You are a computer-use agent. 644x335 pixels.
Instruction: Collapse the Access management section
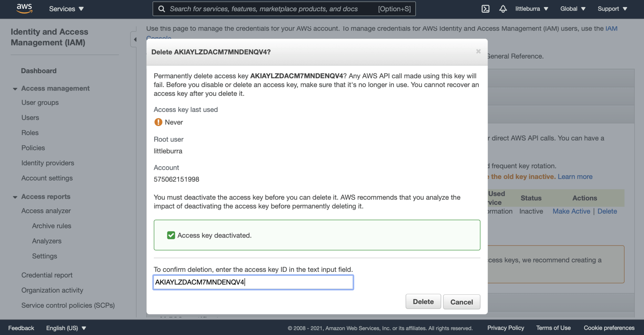pos(15,89)
